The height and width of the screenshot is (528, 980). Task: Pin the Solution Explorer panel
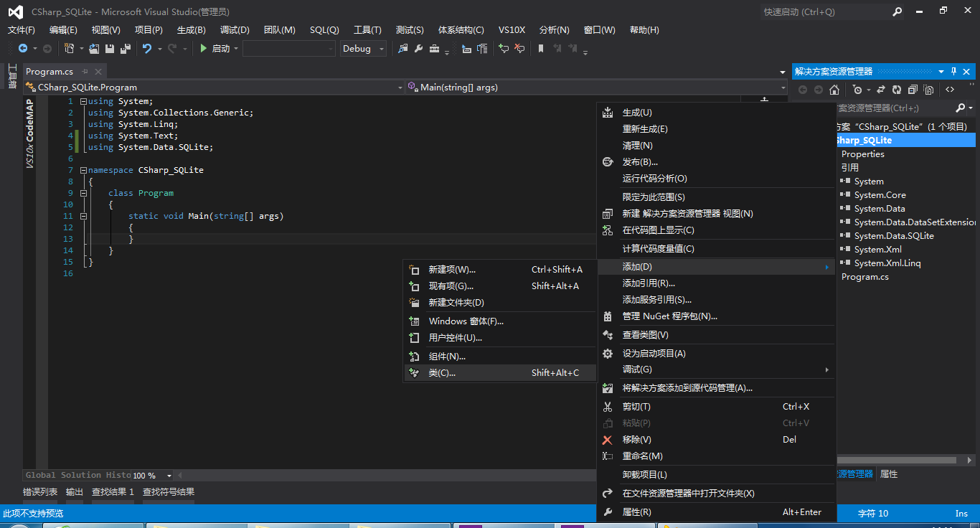point(952,71)
